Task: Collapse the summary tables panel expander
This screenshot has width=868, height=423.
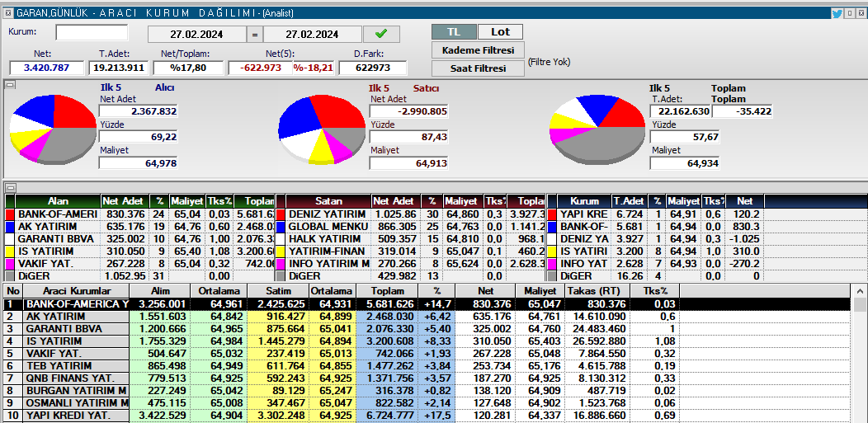Action: (x=9, y=187)
